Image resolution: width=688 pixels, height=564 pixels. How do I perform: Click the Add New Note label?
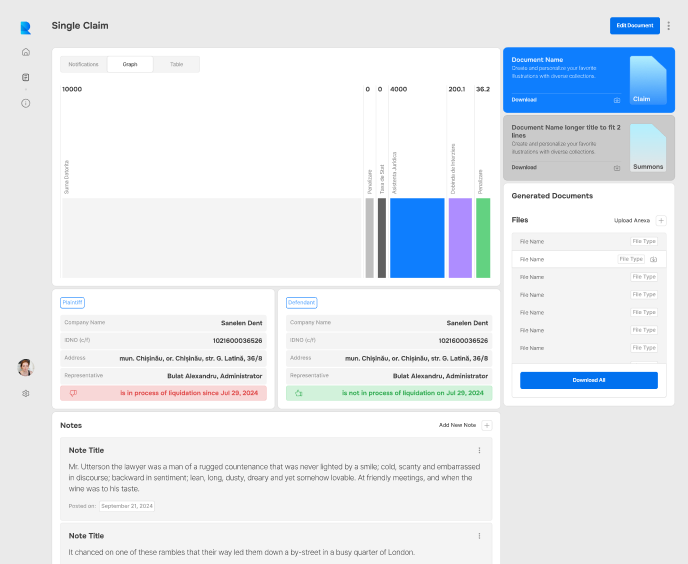(x=457, y=425)
